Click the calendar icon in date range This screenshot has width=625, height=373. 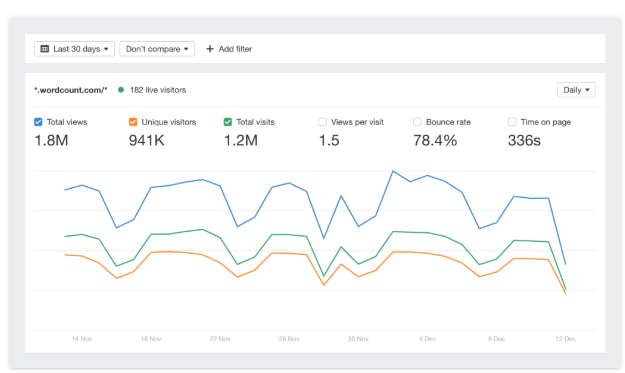tap(45, 49)
